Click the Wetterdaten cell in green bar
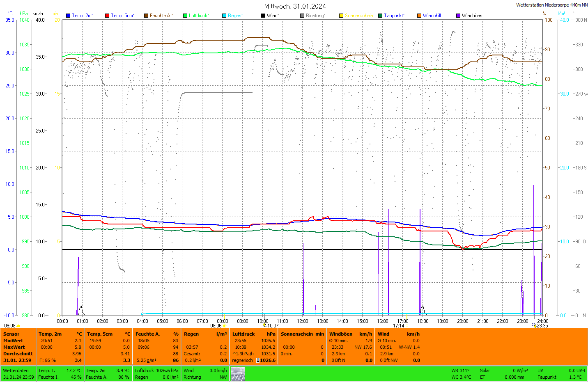The height and width of the screenshot is (382, 588). coord(16,371)
